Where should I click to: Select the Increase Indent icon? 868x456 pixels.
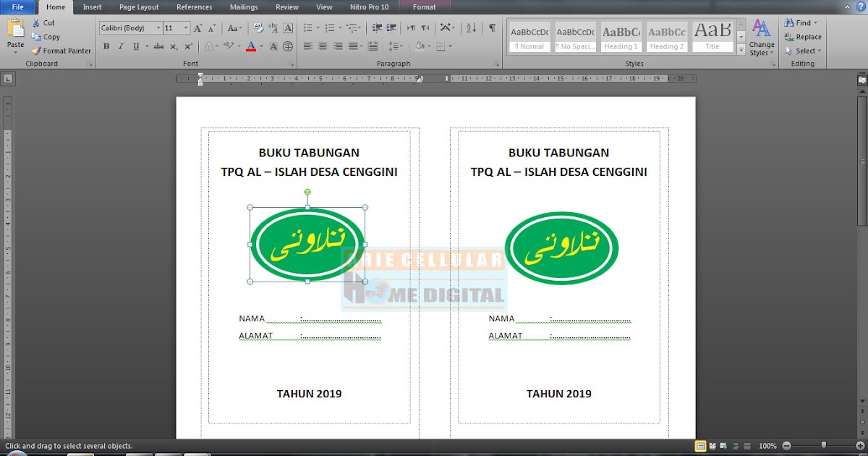coord(391,28)
